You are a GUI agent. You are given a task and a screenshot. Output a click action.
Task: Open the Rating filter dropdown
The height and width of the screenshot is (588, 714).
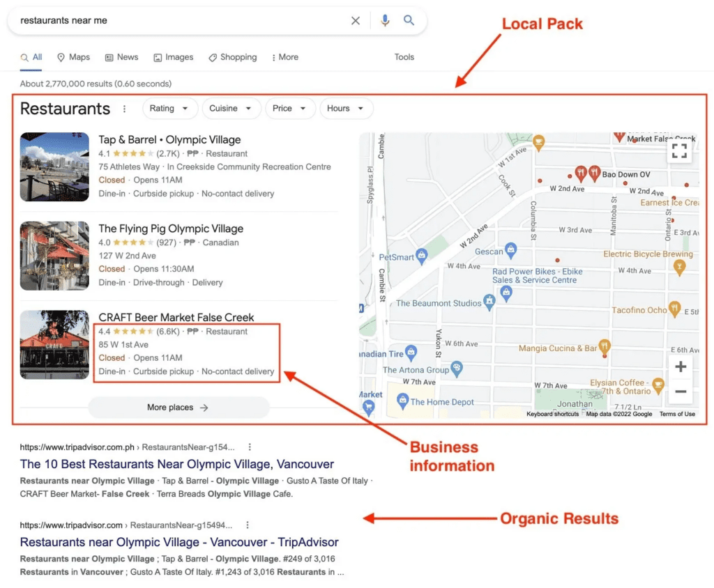169,109
